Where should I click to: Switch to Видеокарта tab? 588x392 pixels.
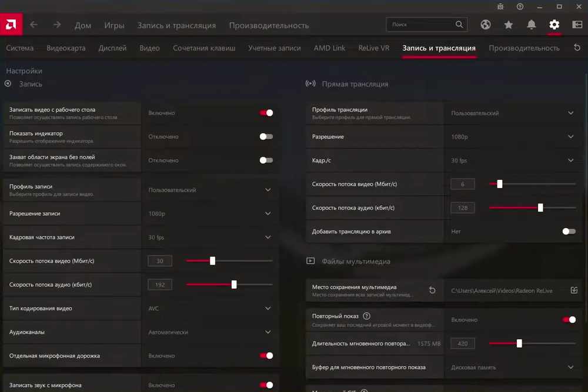click(x=66, y=48)
